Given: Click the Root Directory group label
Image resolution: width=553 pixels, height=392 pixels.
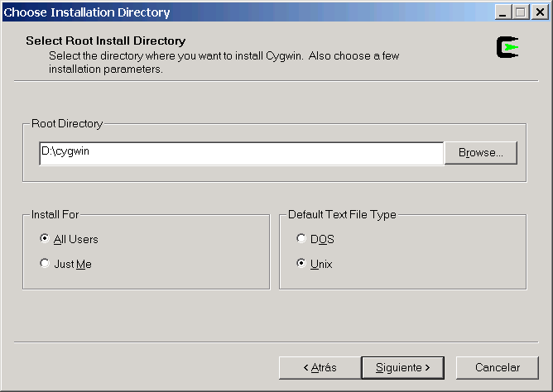Looking at the screenshot, I should [x=67, y=123].
